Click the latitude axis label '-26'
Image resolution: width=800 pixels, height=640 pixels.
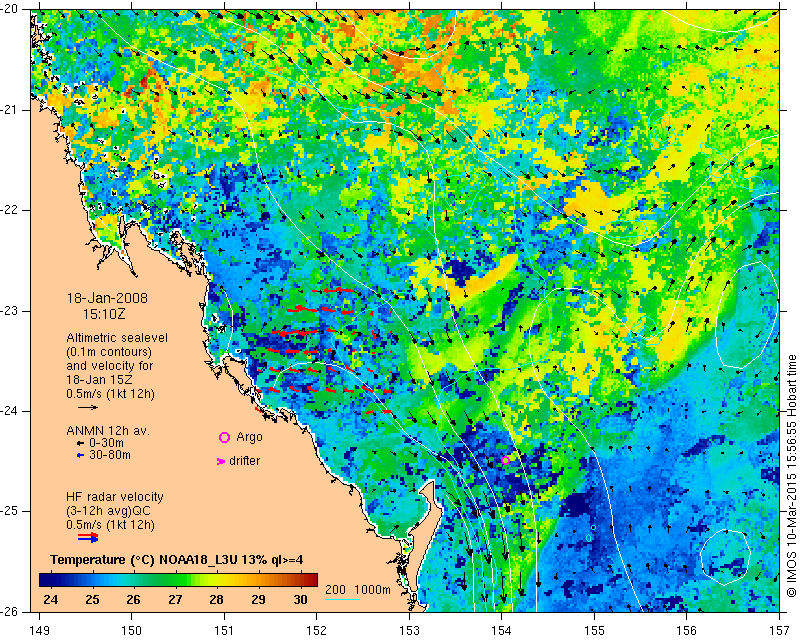click(x=9, y=611)
